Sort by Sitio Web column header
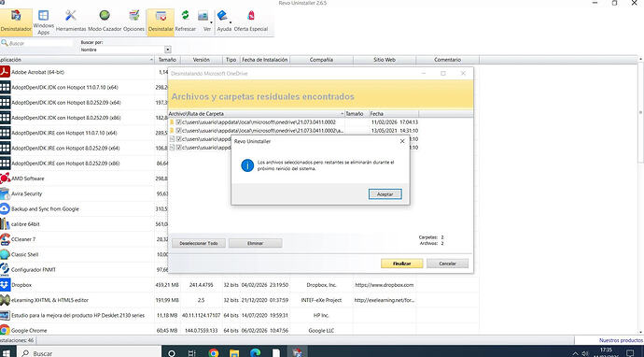 [385, 60]
